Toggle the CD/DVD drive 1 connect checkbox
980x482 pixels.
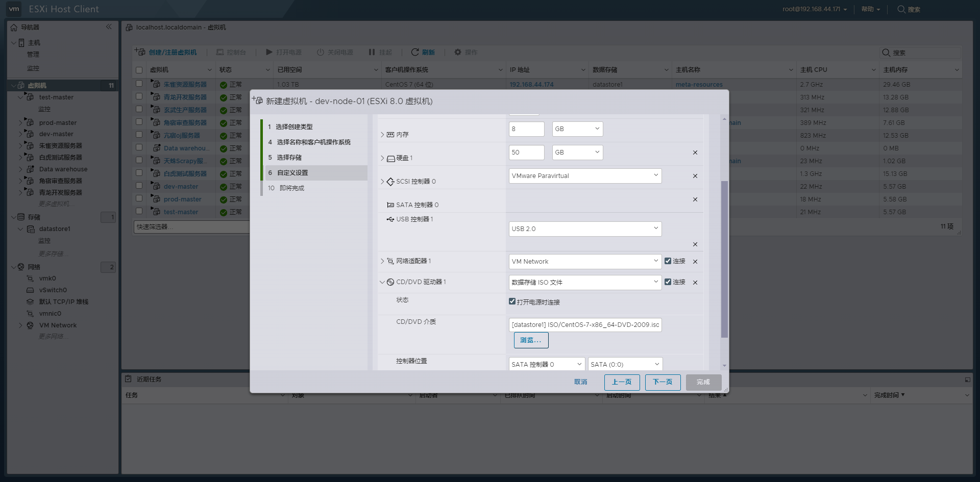pos(668,282)
